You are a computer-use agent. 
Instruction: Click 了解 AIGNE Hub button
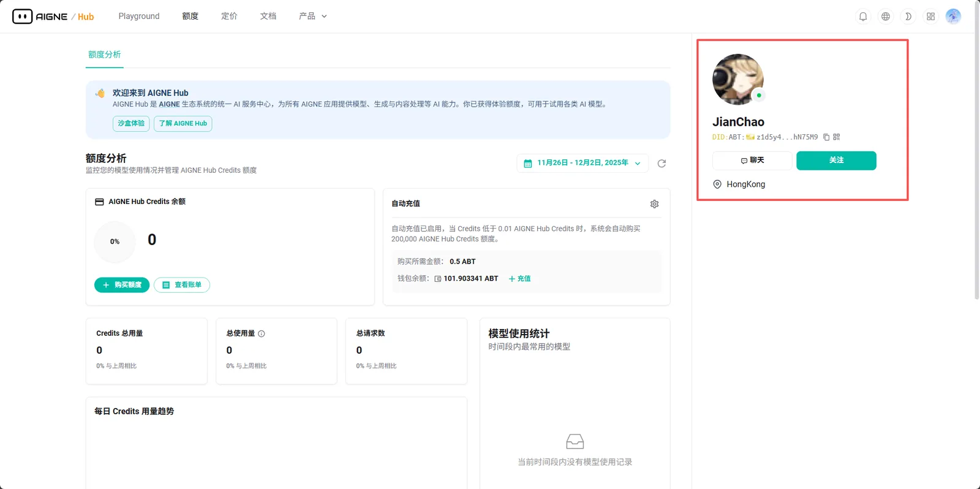click(183, 124)
